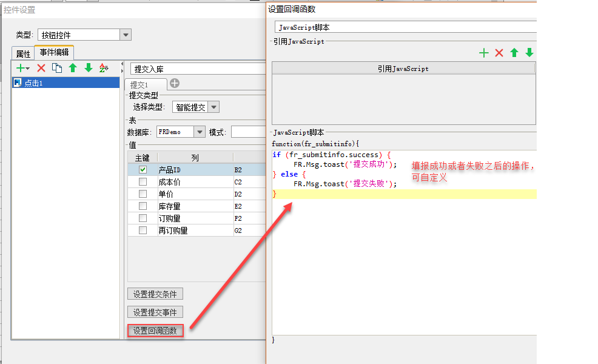
Task: Click the 模式 input field
Action: tap(248, 132)
